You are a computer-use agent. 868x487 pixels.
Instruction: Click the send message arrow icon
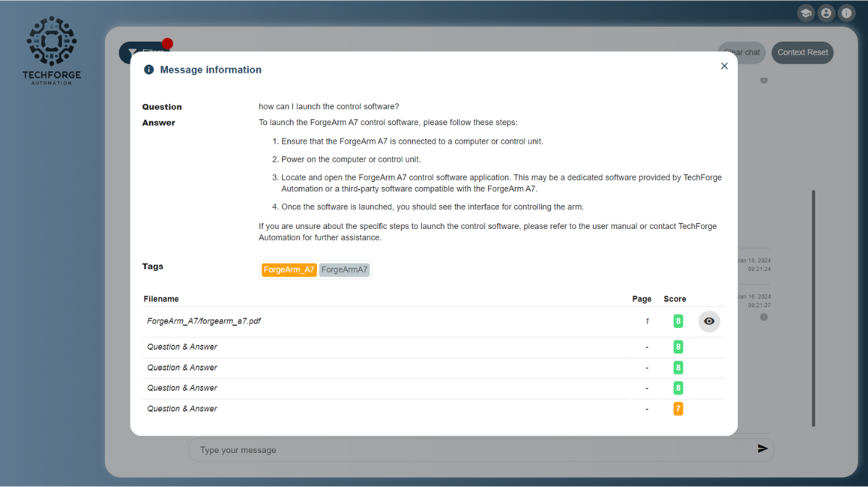click(x=762, y=448)
